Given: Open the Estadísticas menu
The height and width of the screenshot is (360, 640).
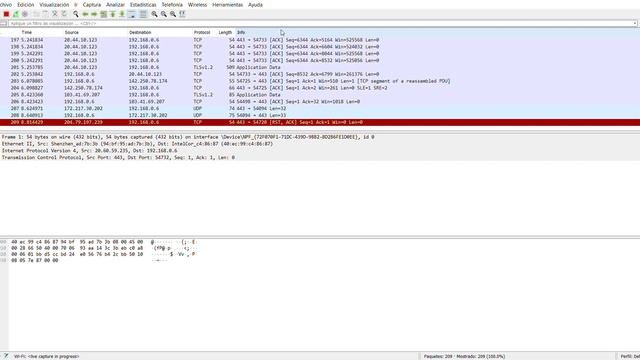Looking at the screenshot, I should coord(143,5).
